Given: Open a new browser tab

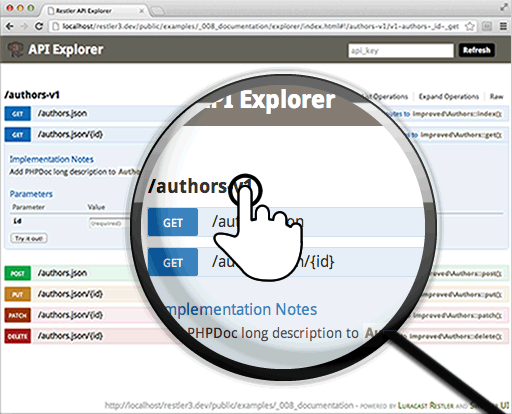Looking at the screenshot, I should 158,11.
